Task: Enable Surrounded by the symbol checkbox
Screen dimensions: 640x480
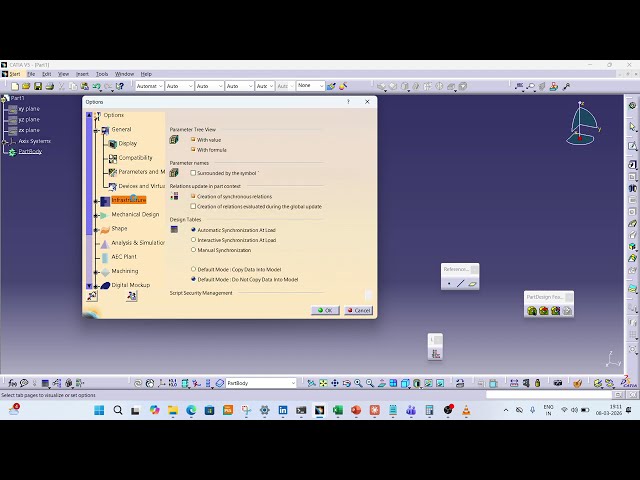Action: coord(193,173)
